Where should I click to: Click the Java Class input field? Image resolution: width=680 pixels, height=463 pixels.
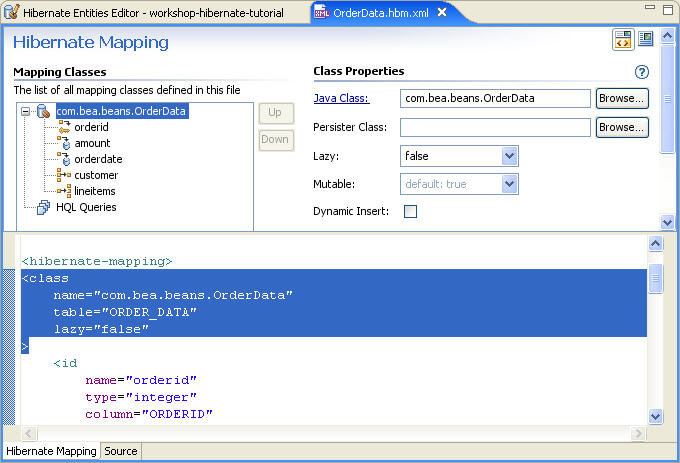coord(495,98)
